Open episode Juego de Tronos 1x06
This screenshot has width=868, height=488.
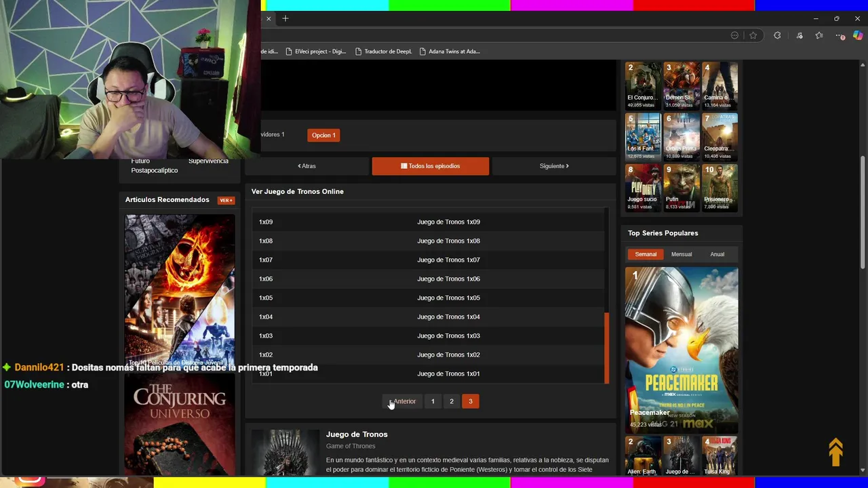pyautogui.click(x=428, y=279)
